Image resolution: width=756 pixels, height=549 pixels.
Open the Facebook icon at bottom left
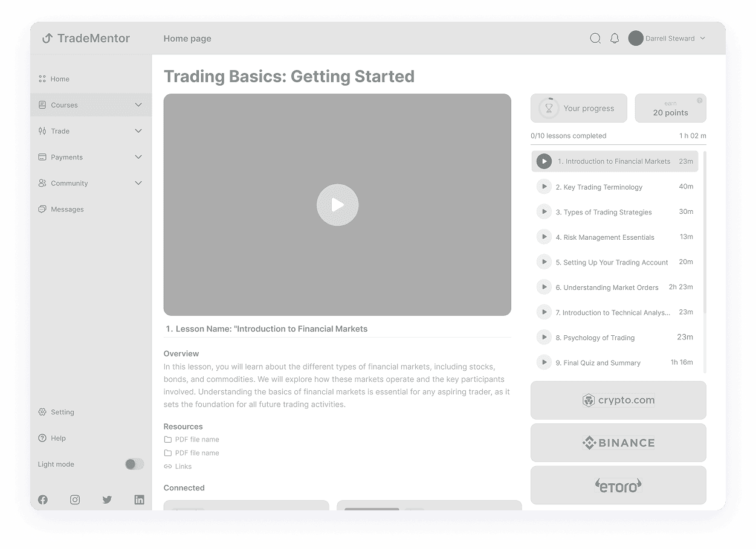click(x=42, y=499)
